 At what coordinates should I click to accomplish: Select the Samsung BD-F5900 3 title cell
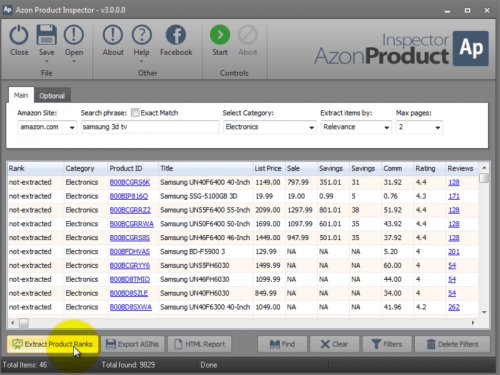[206, 252]
